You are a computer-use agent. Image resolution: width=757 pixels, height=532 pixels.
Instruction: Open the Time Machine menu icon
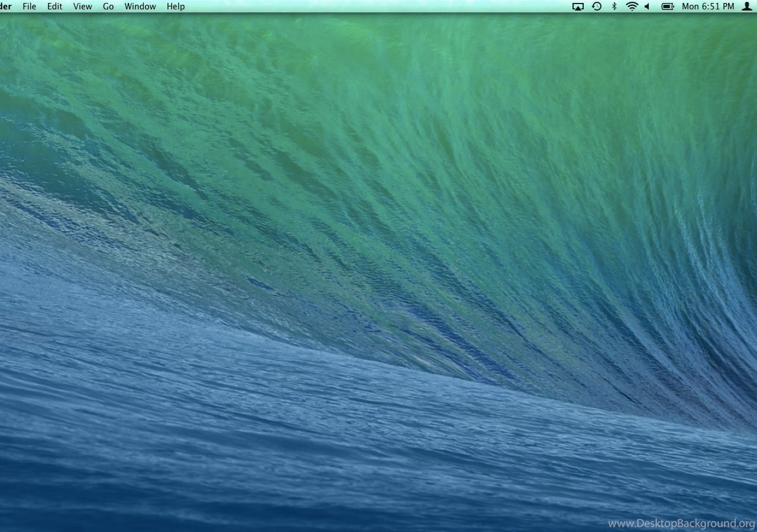(x=597, y=7)
